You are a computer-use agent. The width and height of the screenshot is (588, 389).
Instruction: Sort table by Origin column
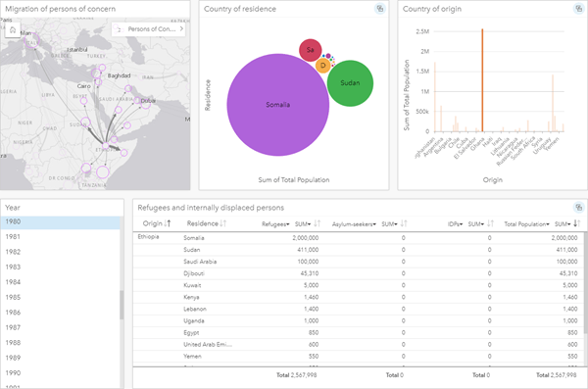coord(168,223)
